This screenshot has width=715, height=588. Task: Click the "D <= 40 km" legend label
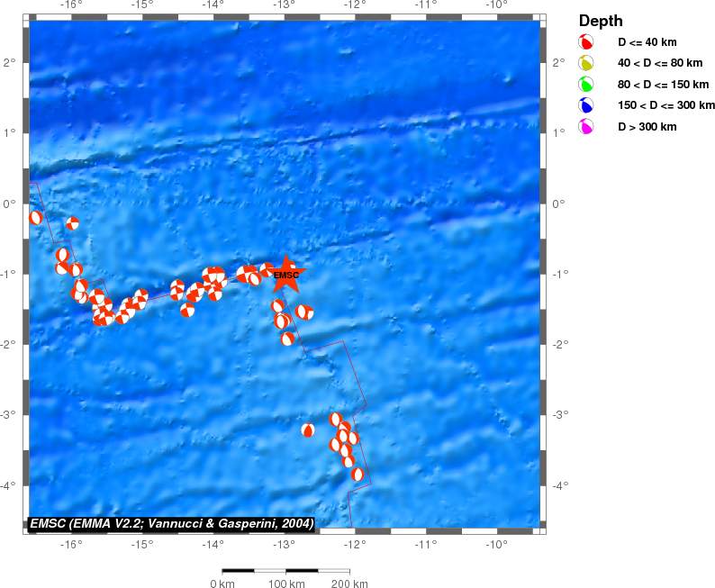pos(647,42)
